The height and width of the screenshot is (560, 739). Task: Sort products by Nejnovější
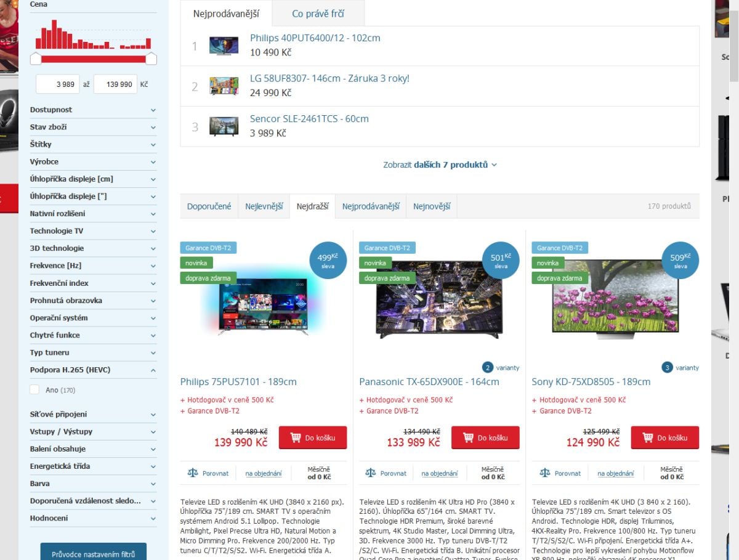click(432, 206)
